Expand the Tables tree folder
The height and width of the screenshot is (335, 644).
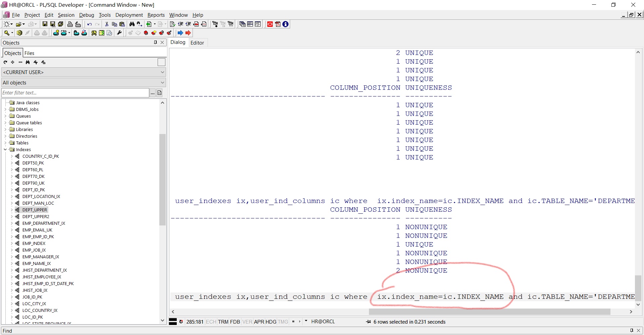[5, 143]
